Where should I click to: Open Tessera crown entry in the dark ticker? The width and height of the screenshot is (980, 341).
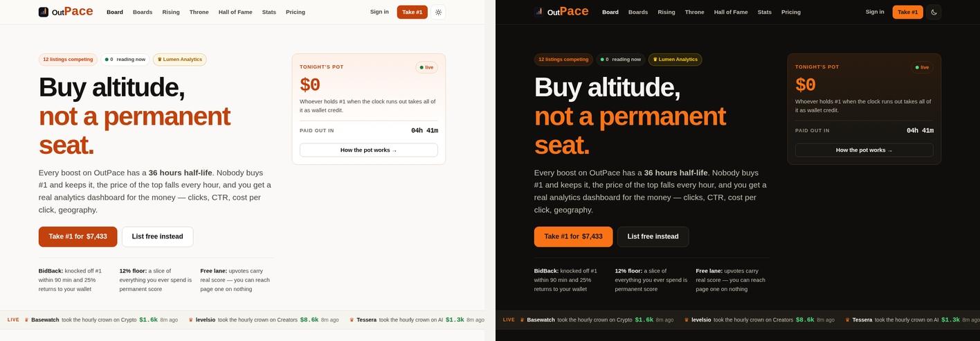pyautogui.click(x=912, y=320)
